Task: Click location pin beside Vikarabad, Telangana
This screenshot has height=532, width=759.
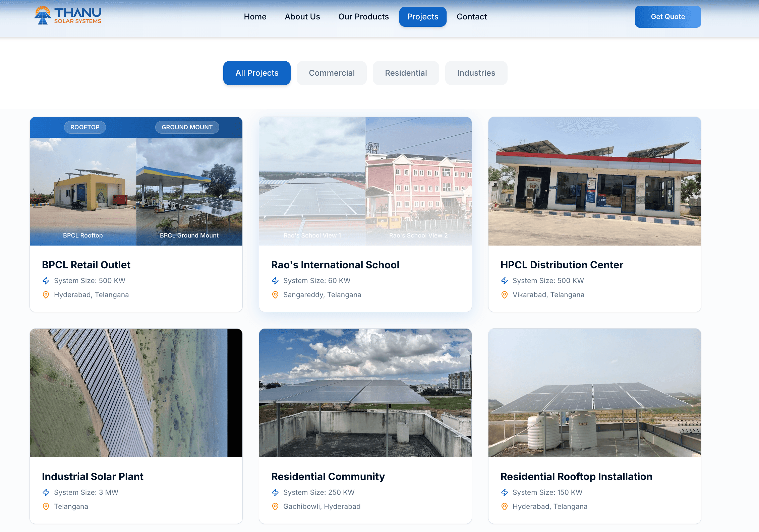Action: tap(505, 295)
